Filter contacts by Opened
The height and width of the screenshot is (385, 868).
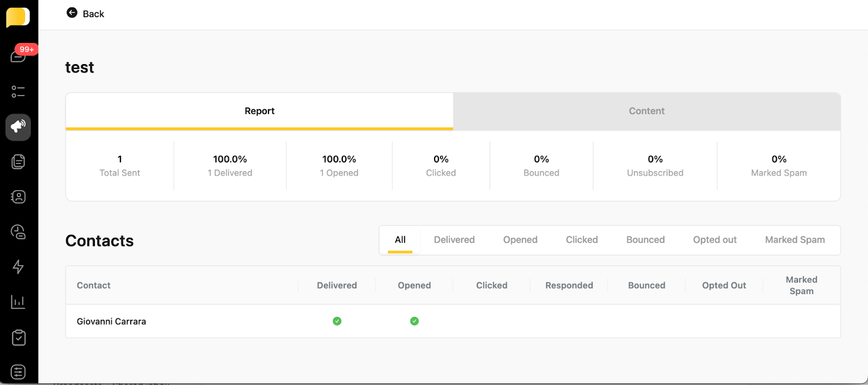pos(520,239)
